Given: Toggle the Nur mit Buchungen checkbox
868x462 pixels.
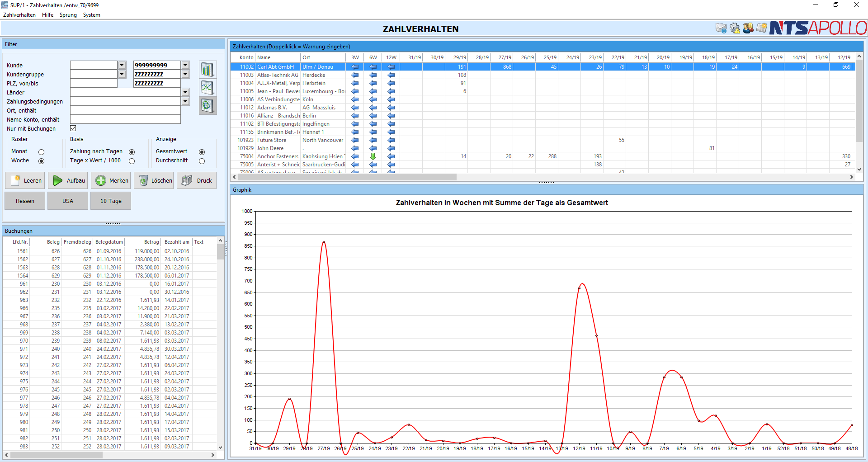Looking at the screenshot, I should [x=73, y=128].
